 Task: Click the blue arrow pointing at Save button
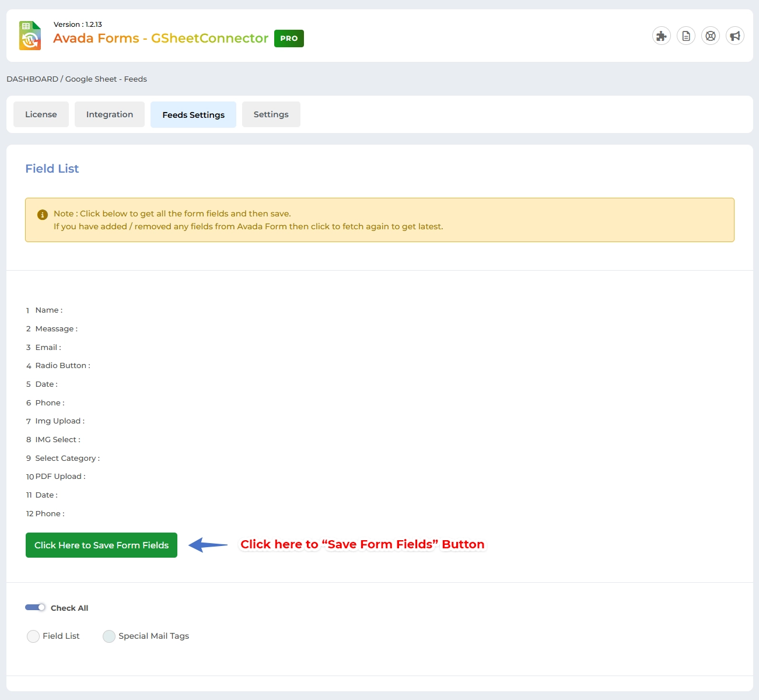(x=208, y=545)
